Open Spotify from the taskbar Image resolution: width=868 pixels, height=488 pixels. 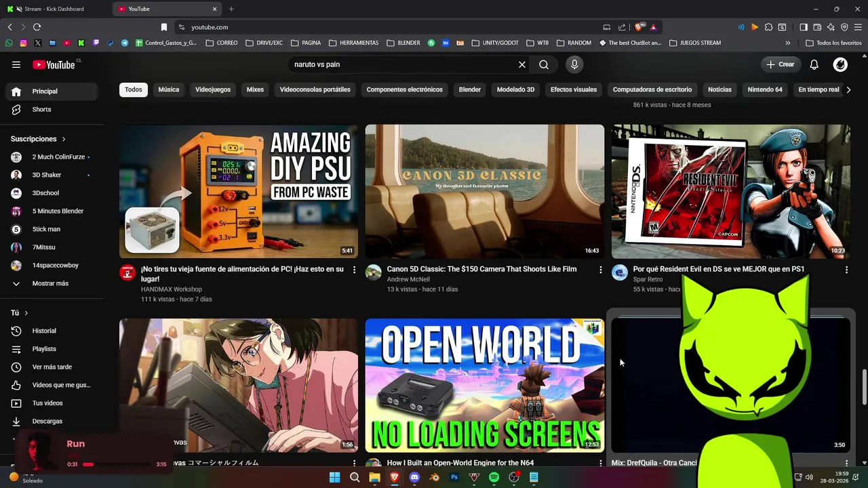494,477
